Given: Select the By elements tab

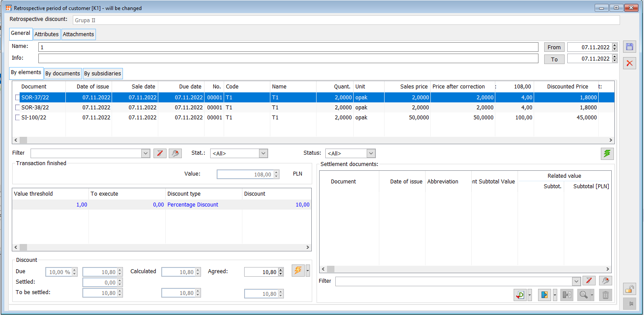Looking at the screenshot, I should tap(26, 73).
